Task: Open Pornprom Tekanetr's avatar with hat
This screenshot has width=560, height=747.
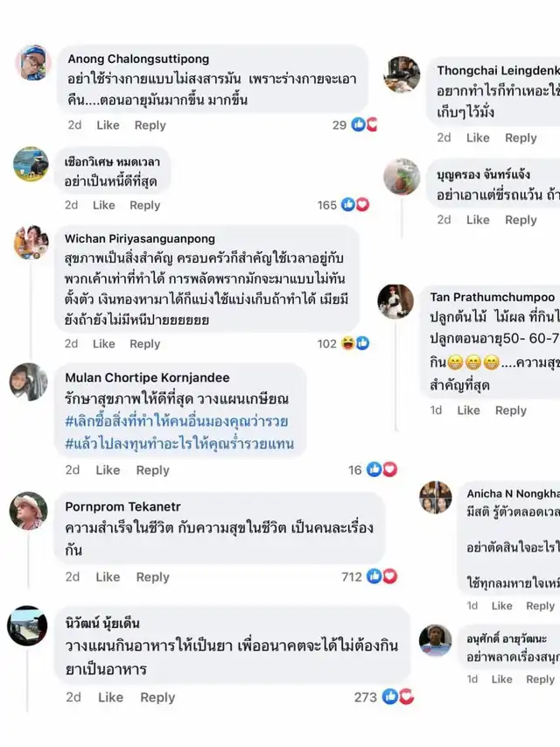Action: [x=29, y=511]
